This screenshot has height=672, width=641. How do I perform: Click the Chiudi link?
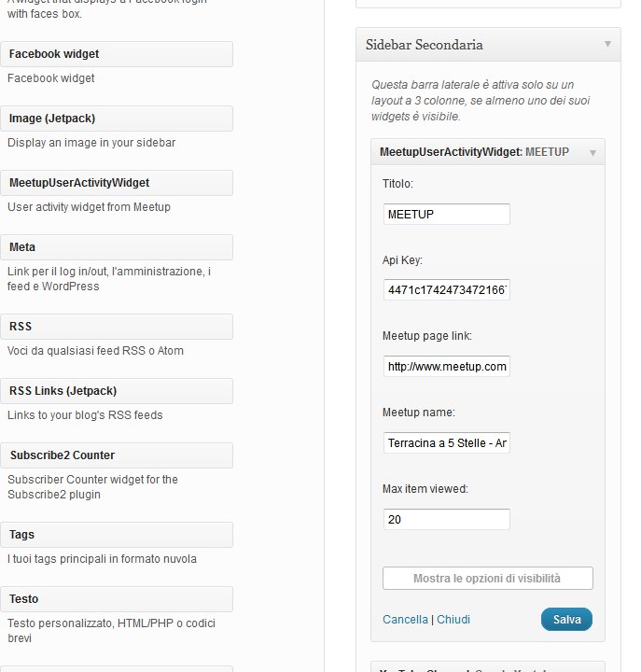click(453, 620)
